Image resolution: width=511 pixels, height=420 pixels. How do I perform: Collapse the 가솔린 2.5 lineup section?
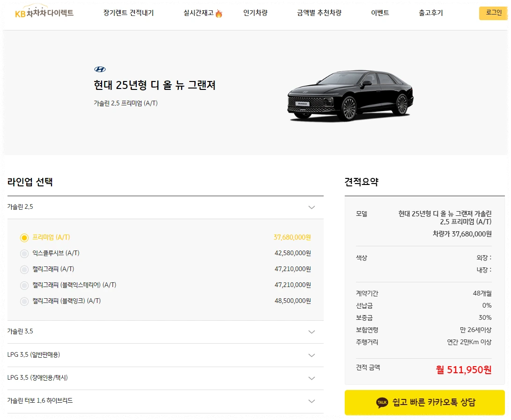311,206
